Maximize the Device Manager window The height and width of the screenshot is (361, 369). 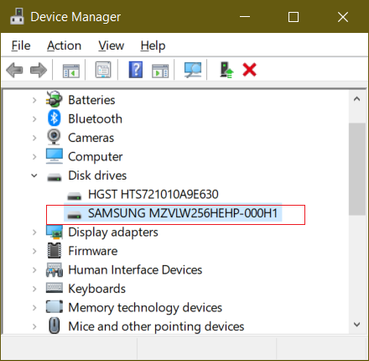click(x=293, y=17)
